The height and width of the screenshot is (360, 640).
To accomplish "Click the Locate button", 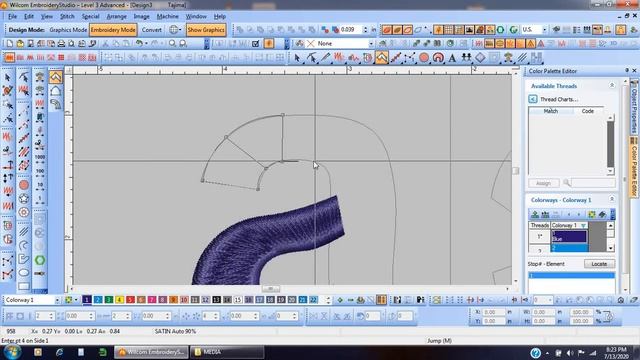I will pos(599,264).
